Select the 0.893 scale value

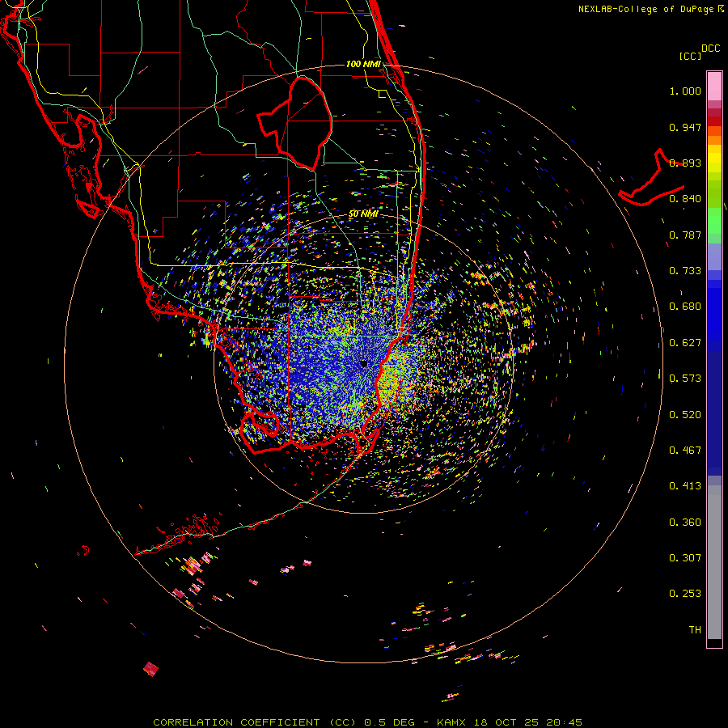(x=685, y=163)
